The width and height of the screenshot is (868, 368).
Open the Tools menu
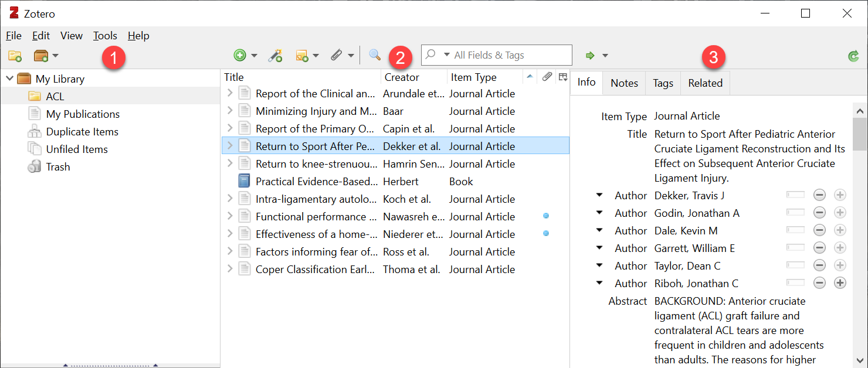click(105, 36)
